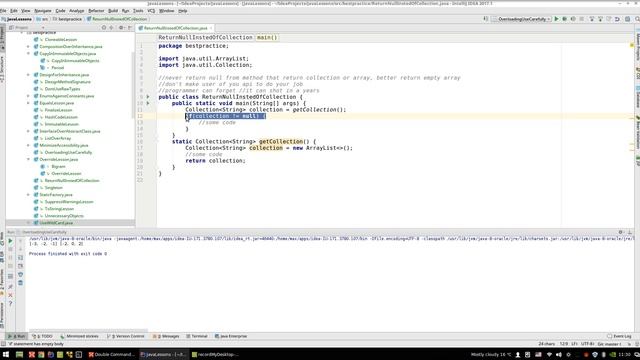640x360 pixels.
Task: Open Java Enterprise tool window tab
Action: (x=231, y=336)
